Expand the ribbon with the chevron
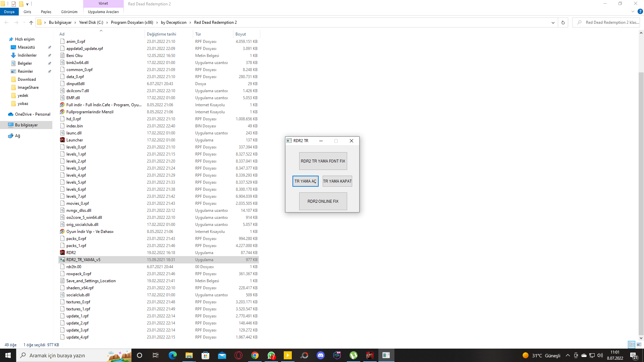The width and height of the screenshot is (644, 362). (x=633, y=11)
